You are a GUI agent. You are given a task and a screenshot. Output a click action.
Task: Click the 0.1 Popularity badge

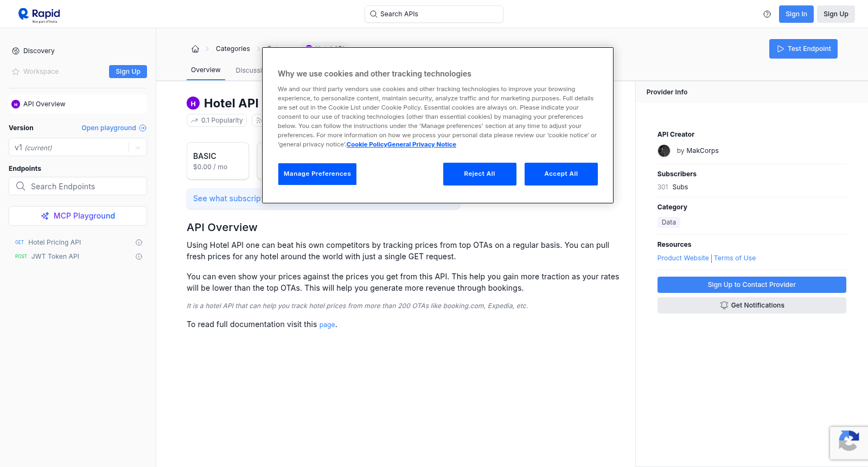tap(216, 120)
